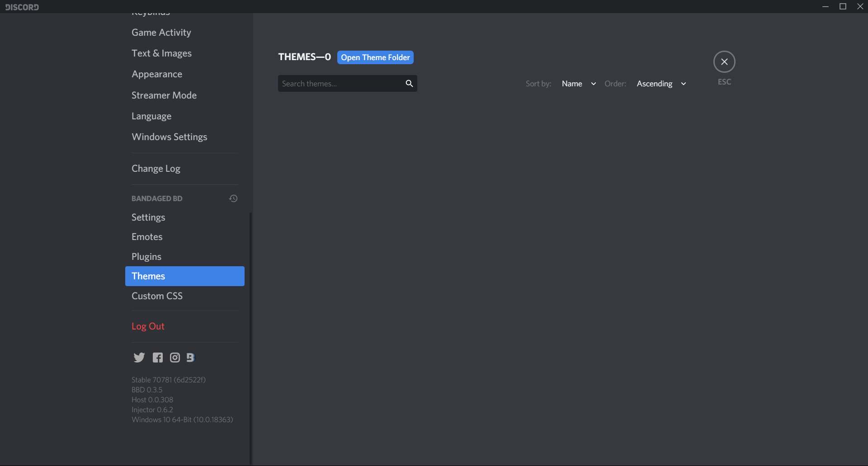This screenshot has height=466, width=868.
Task: Click the sidebar vertical scrollbar
Action: 251,338
